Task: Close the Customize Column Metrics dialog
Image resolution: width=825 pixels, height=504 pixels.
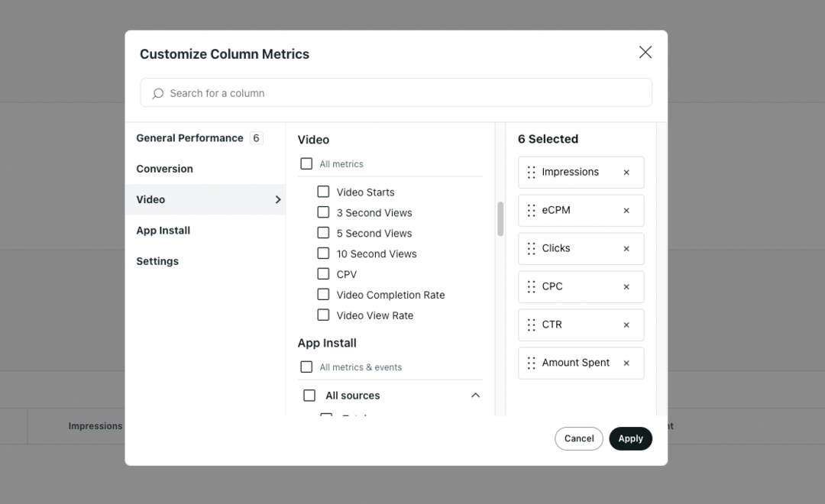Action: click(x=645, y=52)
